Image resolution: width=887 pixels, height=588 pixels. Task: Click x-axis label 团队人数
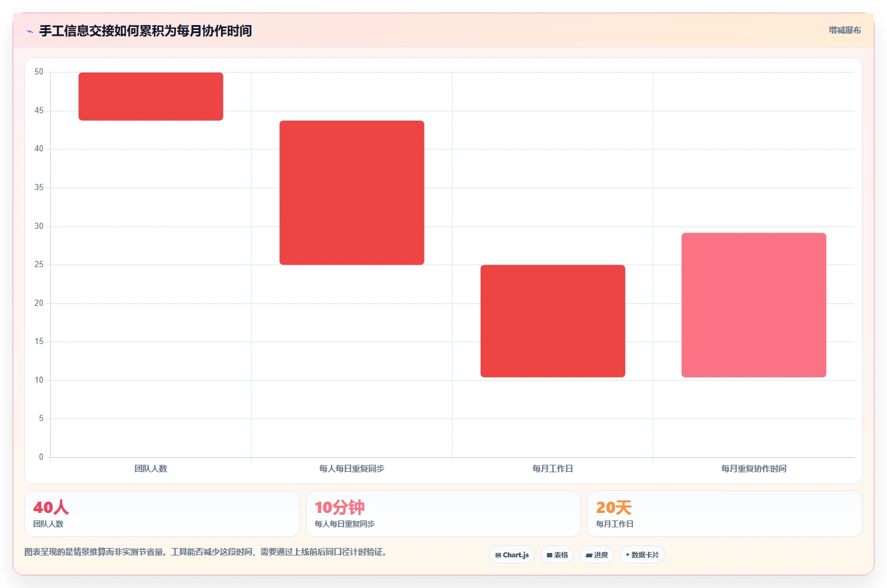pos(151,469)
